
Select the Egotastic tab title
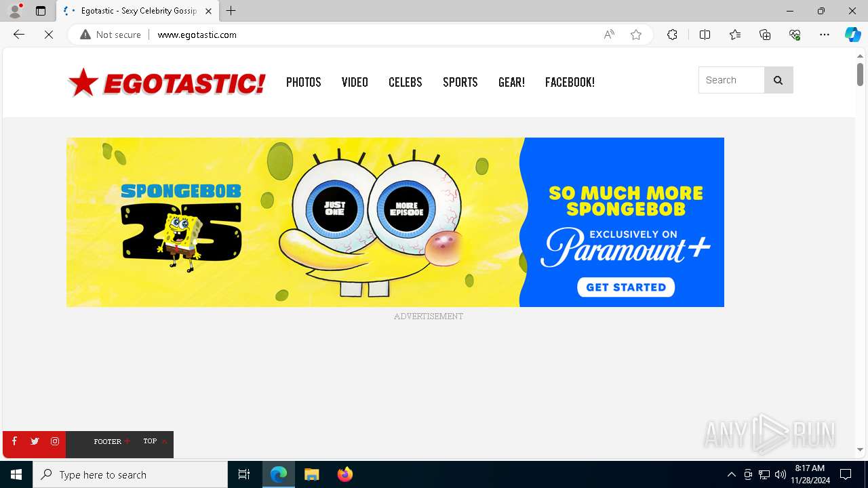139,11
